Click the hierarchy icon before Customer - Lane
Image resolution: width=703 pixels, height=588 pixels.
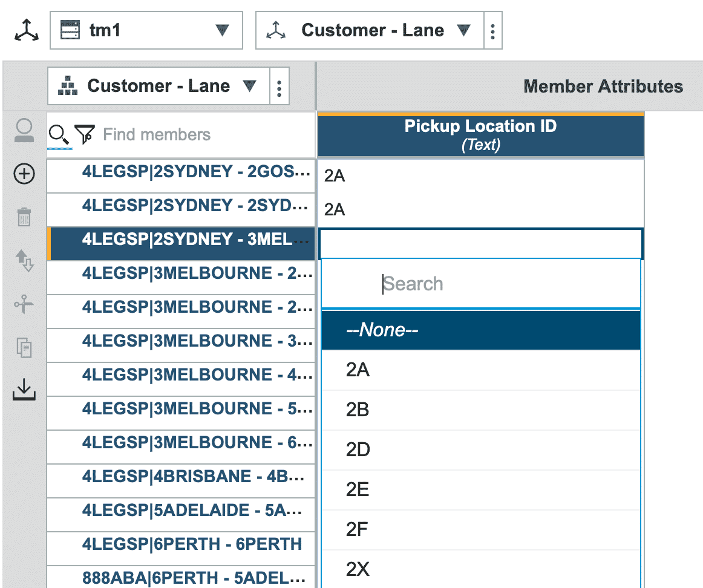click(68, 86)
